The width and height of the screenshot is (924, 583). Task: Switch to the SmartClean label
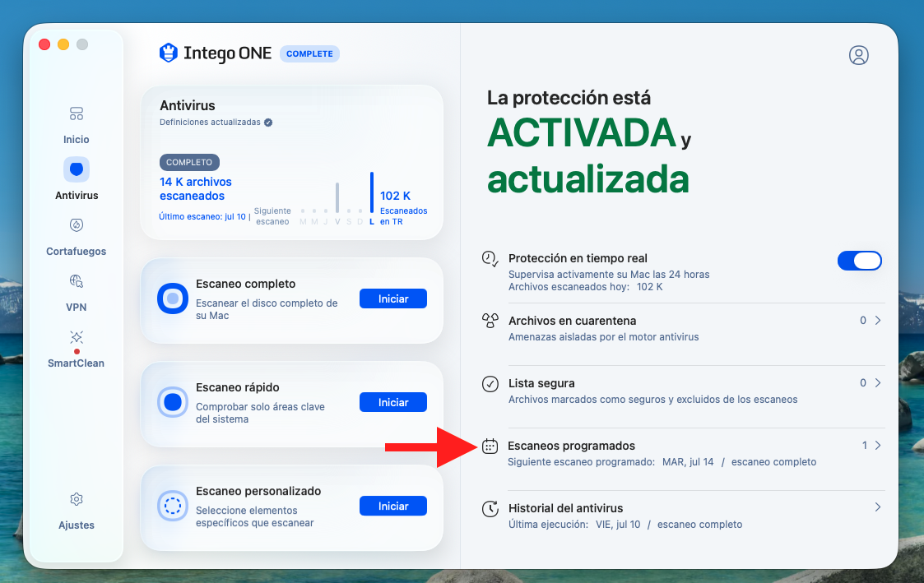click(76, 363)
